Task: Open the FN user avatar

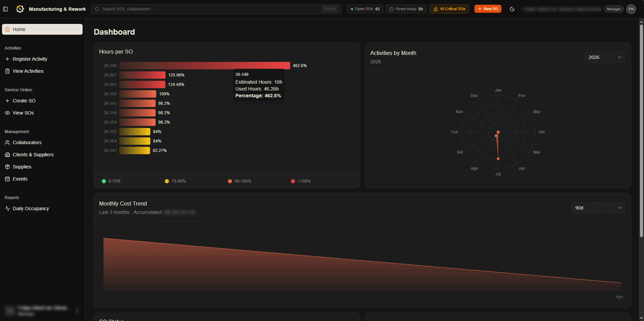Action: point(631,9)
